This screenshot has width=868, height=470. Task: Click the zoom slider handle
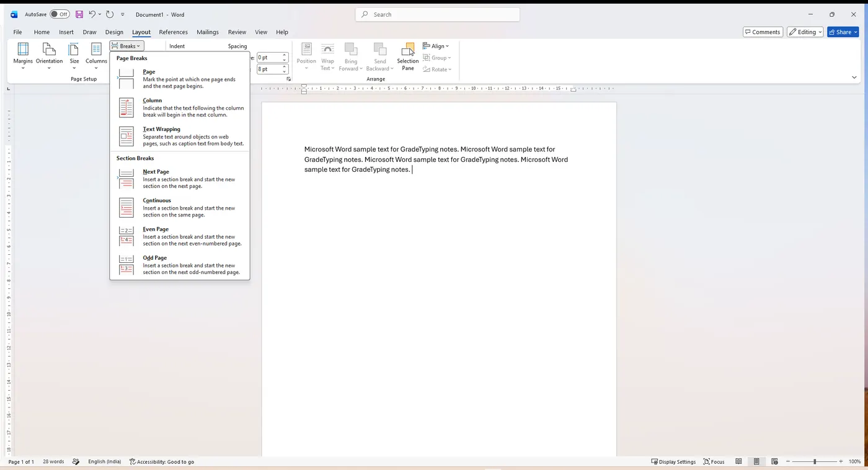tap(815, 462)
